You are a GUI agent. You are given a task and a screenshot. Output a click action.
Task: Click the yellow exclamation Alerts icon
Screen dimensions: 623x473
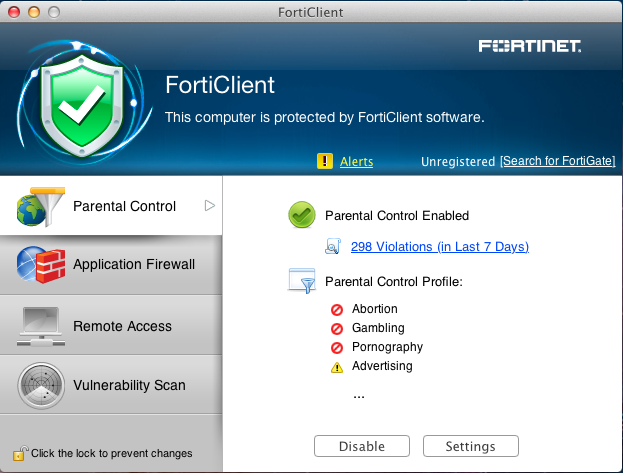[325, 161]
